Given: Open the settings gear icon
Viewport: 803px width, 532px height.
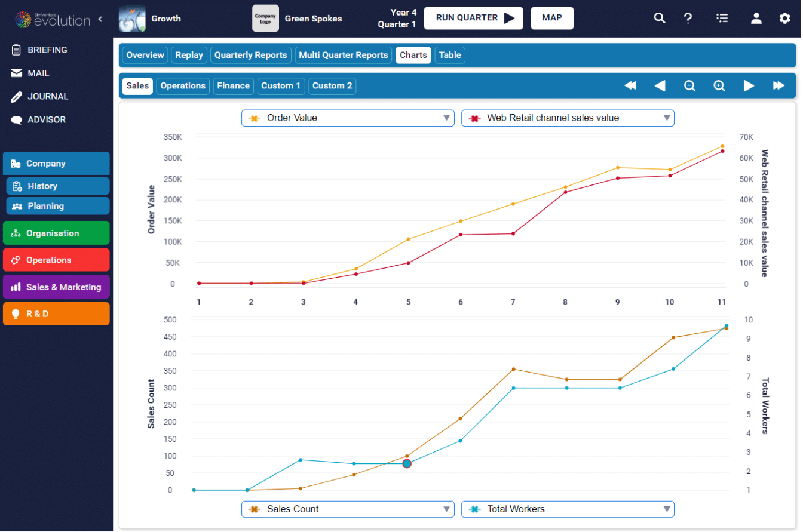Looking at the screenshot, I should pos(784,18).
